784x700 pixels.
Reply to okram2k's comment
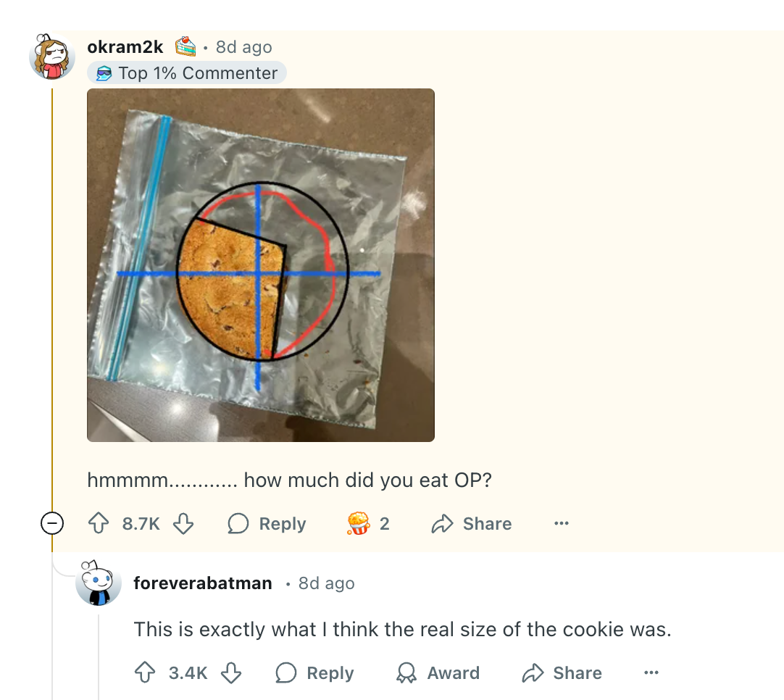click(x=267, y=523)
